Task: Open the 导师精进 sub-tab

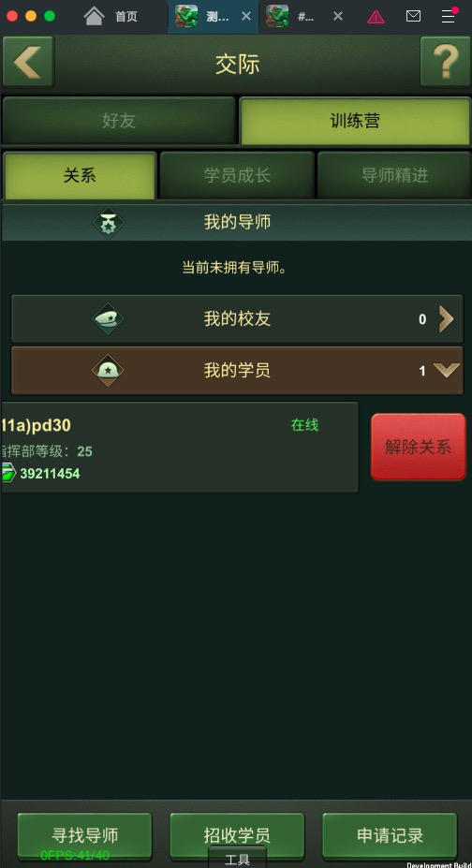Action: pyautogui.click(x=394, y=175)
